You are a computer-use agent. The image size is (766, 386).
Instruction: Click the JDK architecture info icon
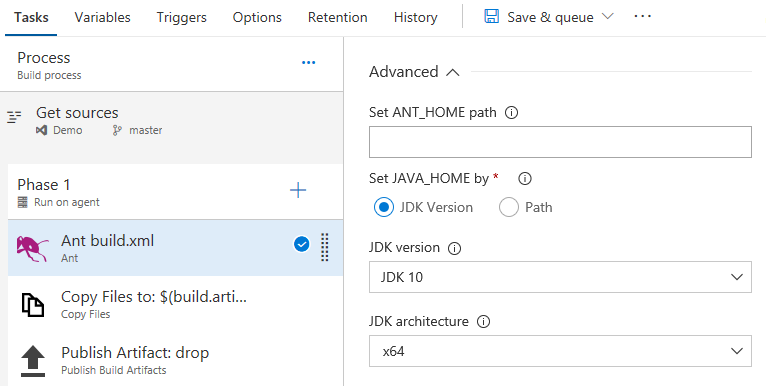483,322
